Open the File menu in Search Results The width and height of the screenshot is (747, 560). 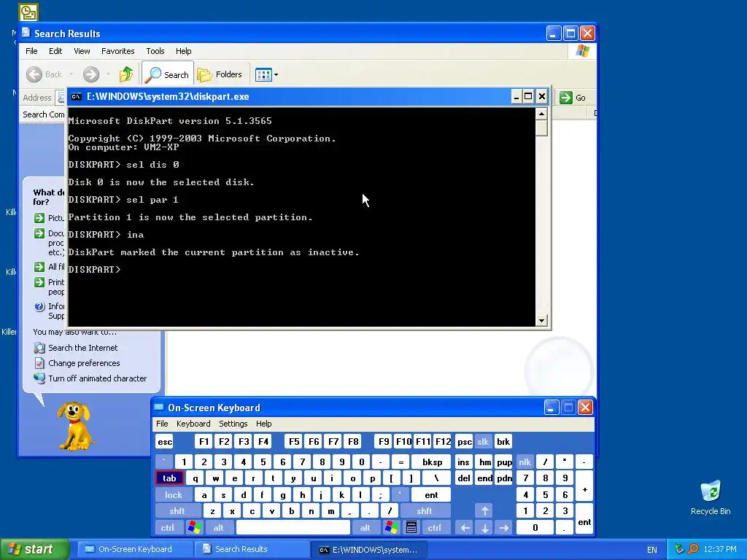(31, 51)
